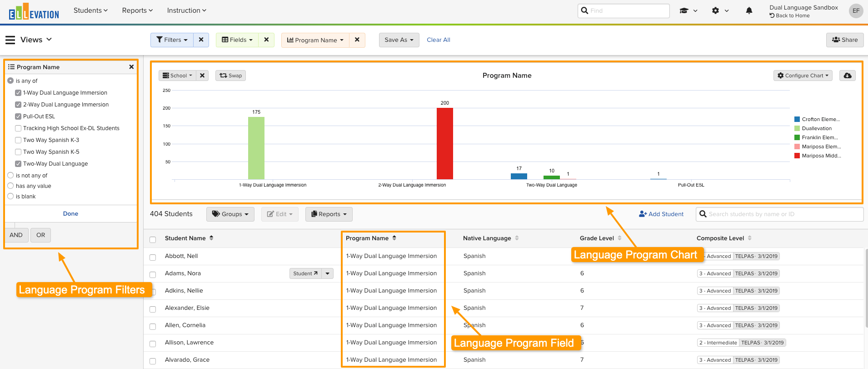Viewport: 868px width, 369px height.
Task: Check Two Way Spanish K-5
Action: [18, 152]
